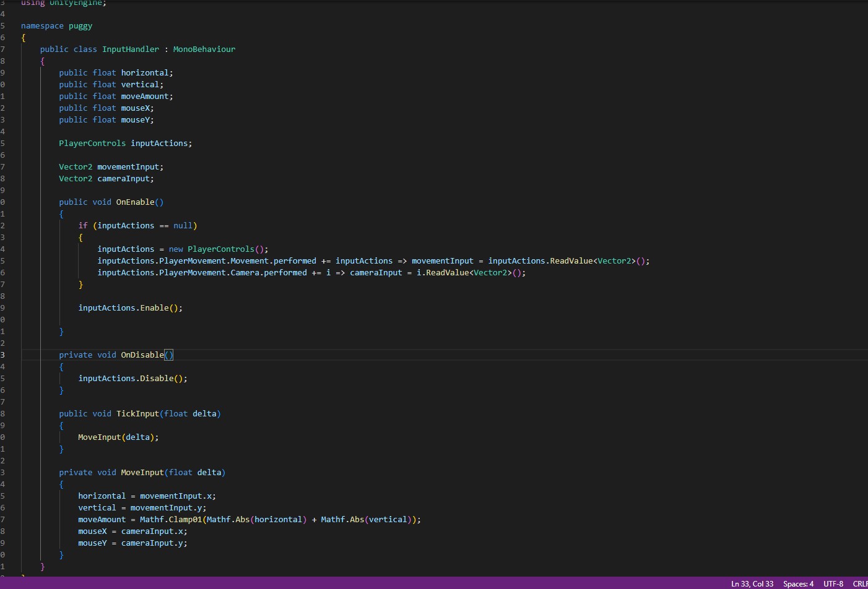Click 'mouseY' in the public float declaration
Screen dimensions: 868x589
point(136,120)
